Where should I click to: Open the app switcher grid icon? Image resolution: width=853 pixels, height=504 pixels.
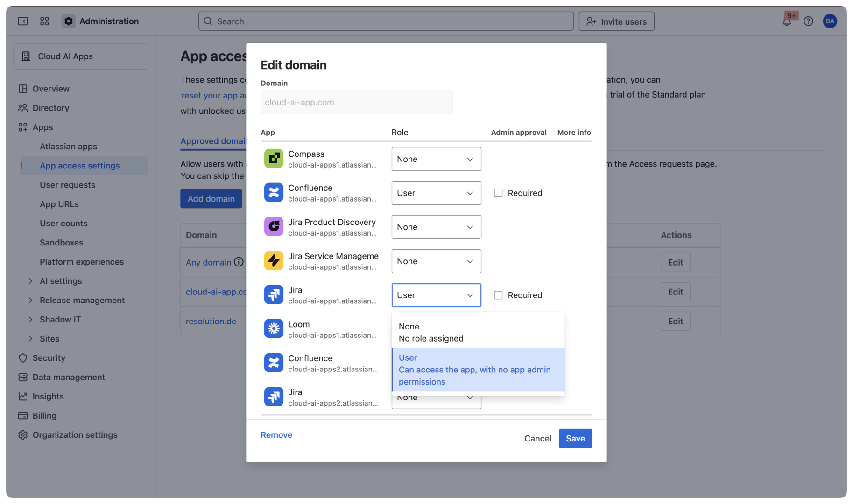click(44, 21)
